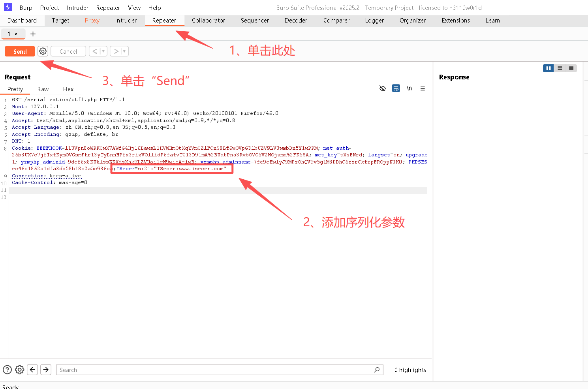This screenshot has height=389, width=588.
Task: Go to next request with forward arrow
Action: tap(116, 51)
